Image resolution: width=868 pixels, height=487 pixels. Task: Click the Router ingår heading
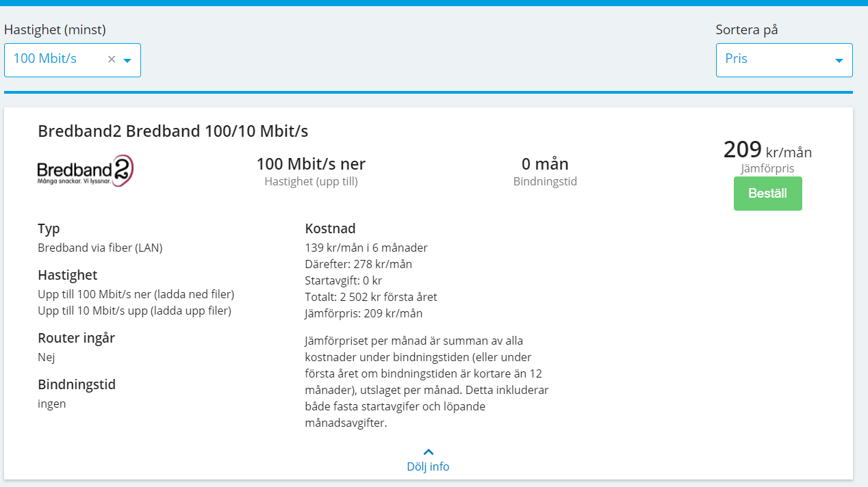(x=76, y=339)
